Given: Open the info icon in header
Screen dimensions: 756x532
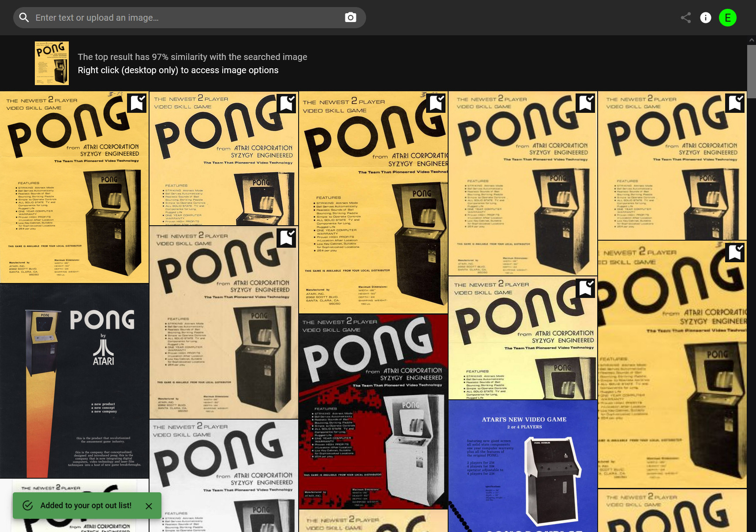Looking at the screenshot, I should click(x=706, y=18).
